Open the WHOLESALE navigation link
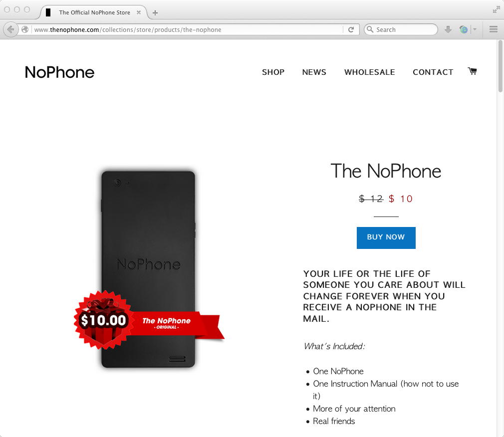 click(370, 72)
